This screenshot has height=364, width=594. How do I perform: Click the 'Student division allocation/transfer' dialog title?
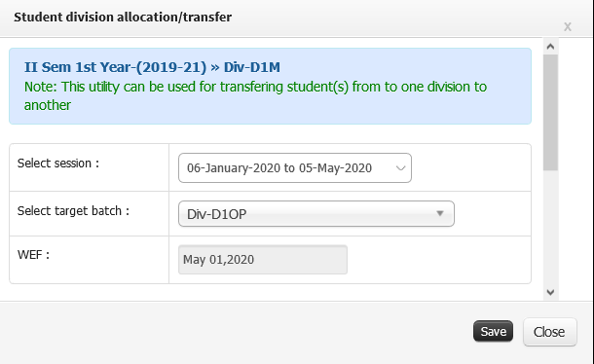point(123,18)
